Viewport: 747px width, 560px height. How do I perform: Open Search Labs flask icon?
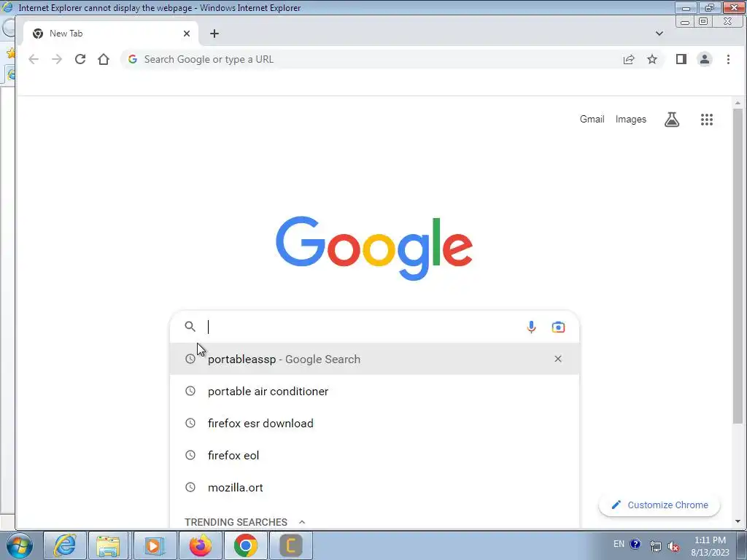[672, 120]
